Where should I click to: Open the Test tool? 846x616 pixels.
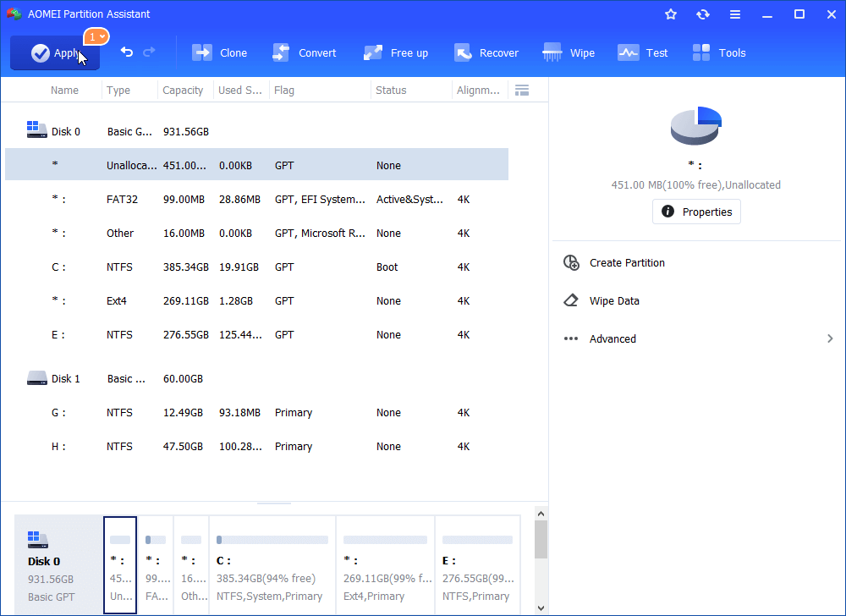coord(643,52)
